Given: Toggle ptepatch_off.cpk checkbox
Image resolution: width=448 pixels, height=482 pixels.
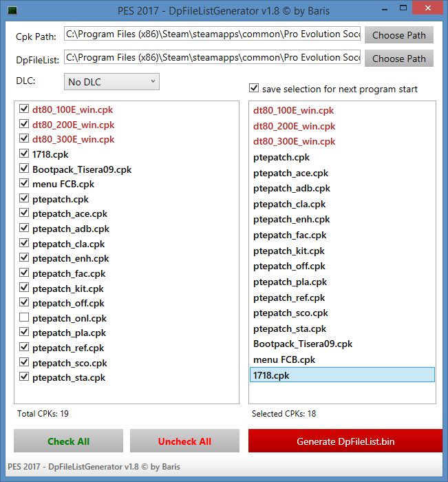Looking at the screenshot, I should coord(24,302).
